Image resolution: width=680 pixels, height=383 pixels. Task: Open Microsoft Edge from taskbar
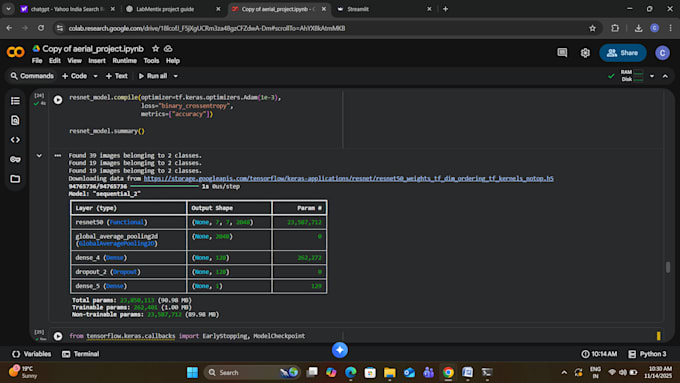click(x=350, y=372)
